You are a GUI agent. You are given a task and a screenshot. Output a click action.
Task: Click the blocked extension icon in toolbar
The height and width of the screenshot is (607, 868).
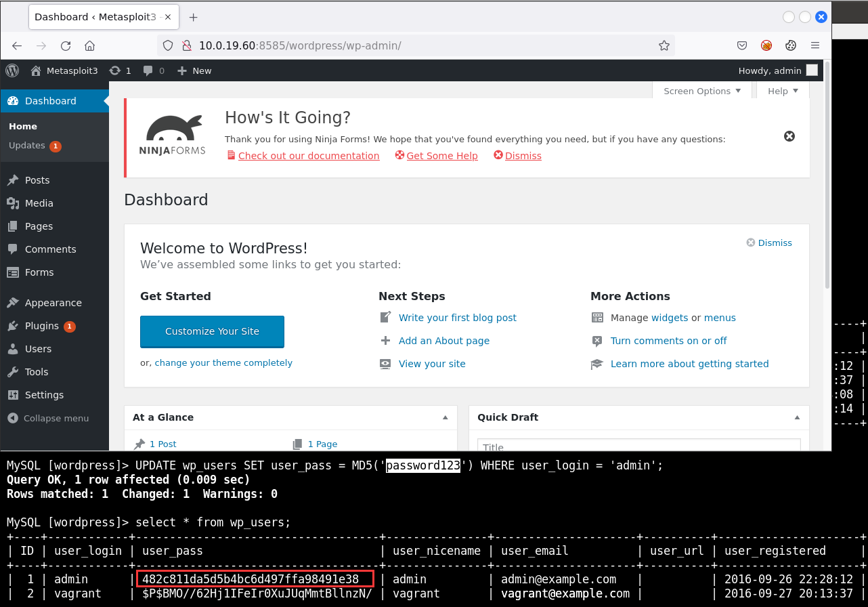[x=766, y=45]
